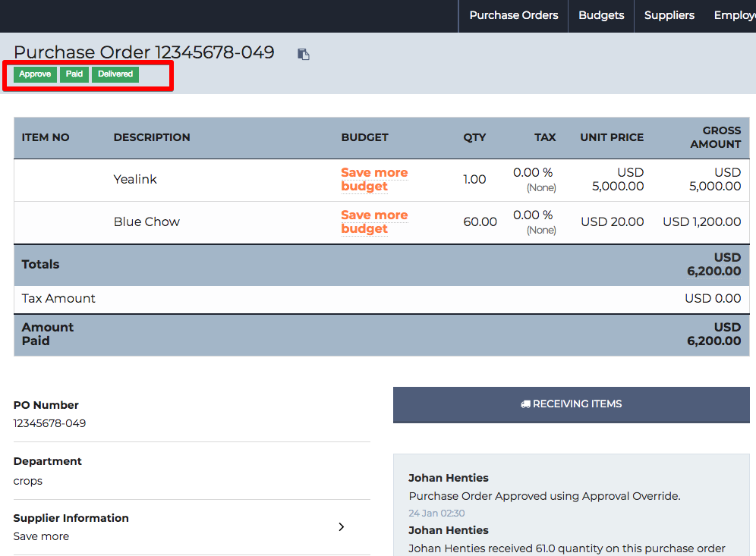Click the 60.00 quantity for Blue Chow

[x=480, y=221]
